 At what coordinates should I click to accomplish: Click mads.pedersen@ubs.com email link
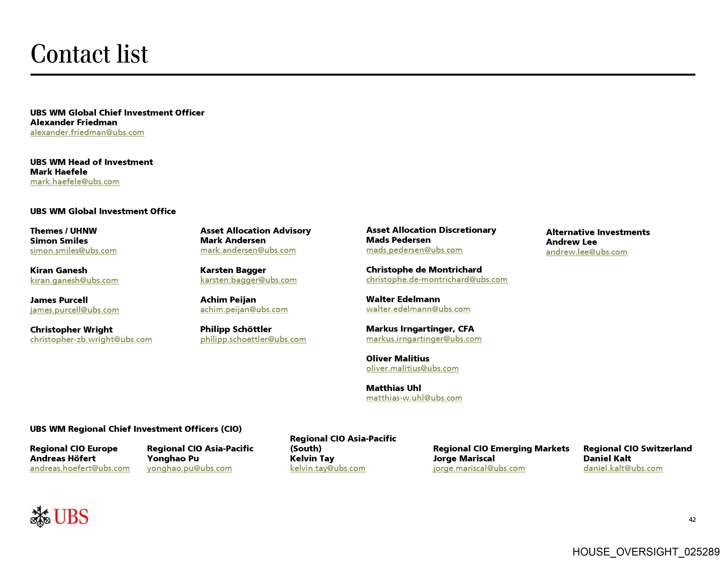414,250
